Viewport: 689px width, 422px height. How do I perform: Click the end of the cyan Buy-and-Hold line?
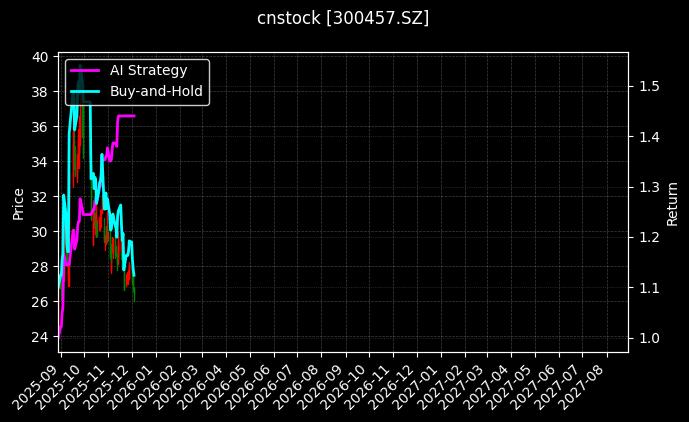tap(134, 276)
